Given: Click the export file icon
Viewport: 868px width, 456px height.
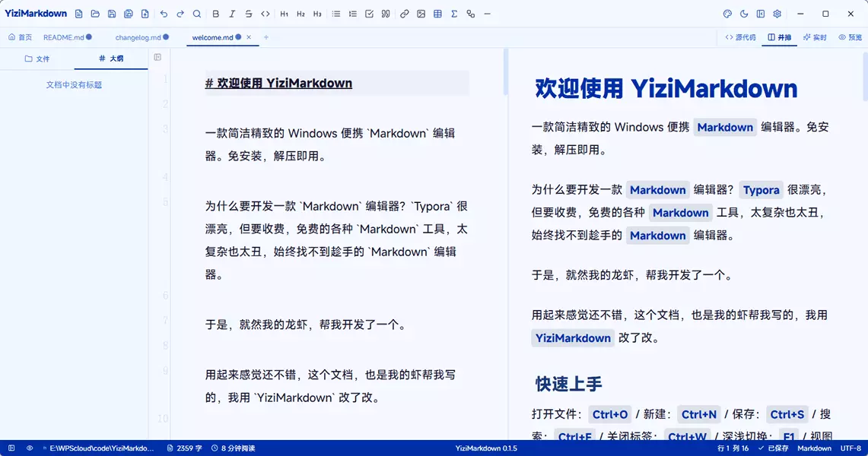Looking at the screenshot, I should point(145,14).
